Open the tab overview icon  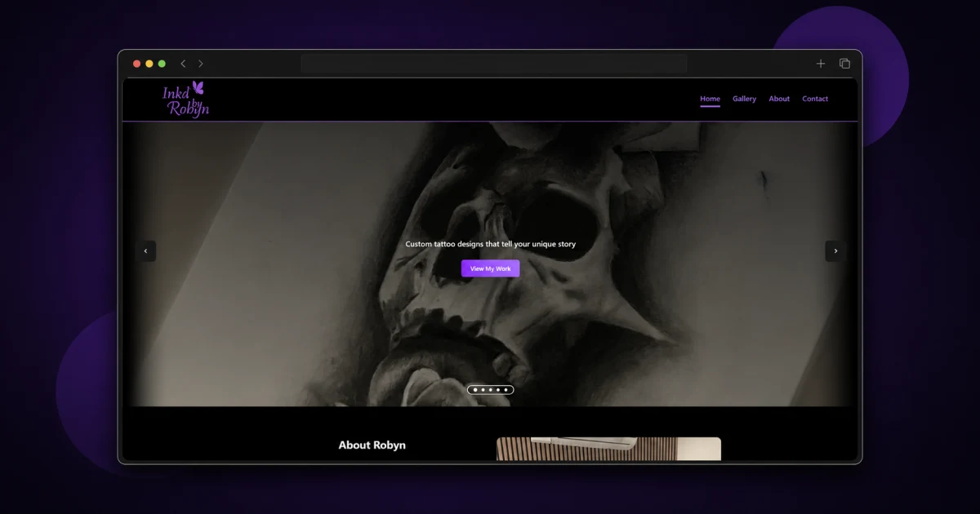pyautogui.click(x=844, y=64)
